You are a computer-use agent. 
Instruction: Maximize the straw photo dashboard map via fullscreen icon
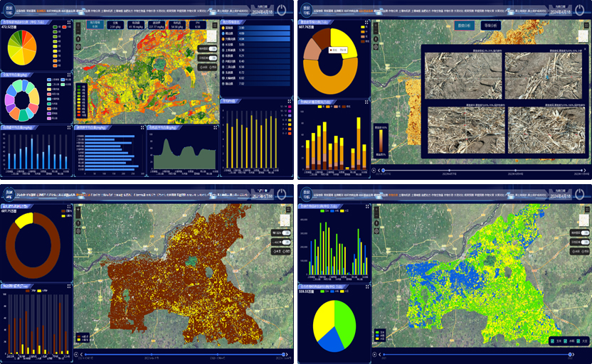[587, 25]
